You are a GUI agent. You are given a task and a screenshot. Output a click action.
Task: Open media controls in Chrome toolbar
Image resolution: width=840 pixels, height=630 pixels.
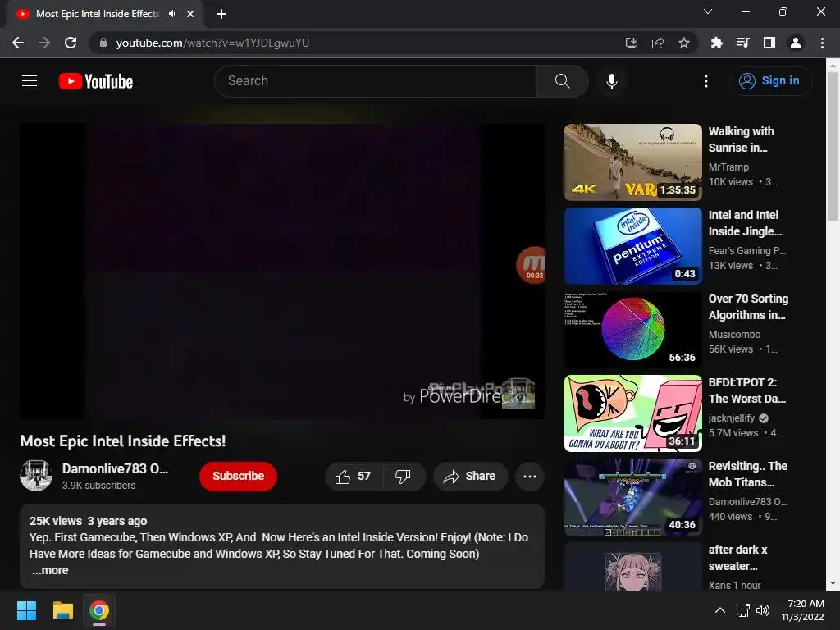pyautogui.click(x=742, y=43)
